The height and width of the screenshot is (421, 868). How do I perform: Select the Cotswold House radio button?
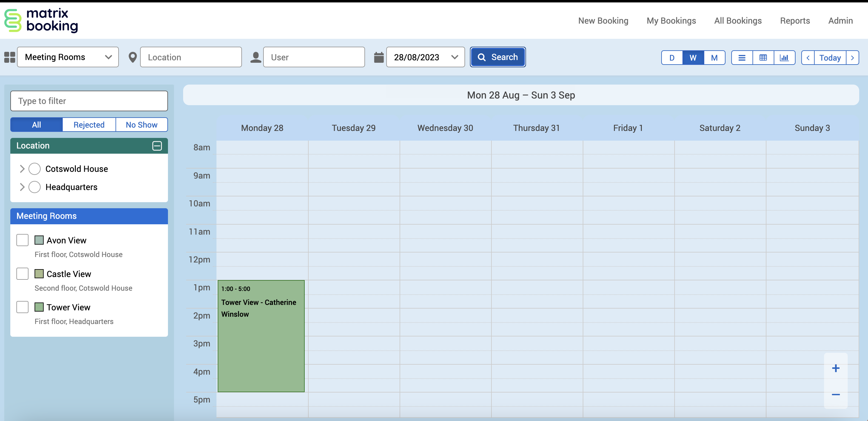click(34, 169)
